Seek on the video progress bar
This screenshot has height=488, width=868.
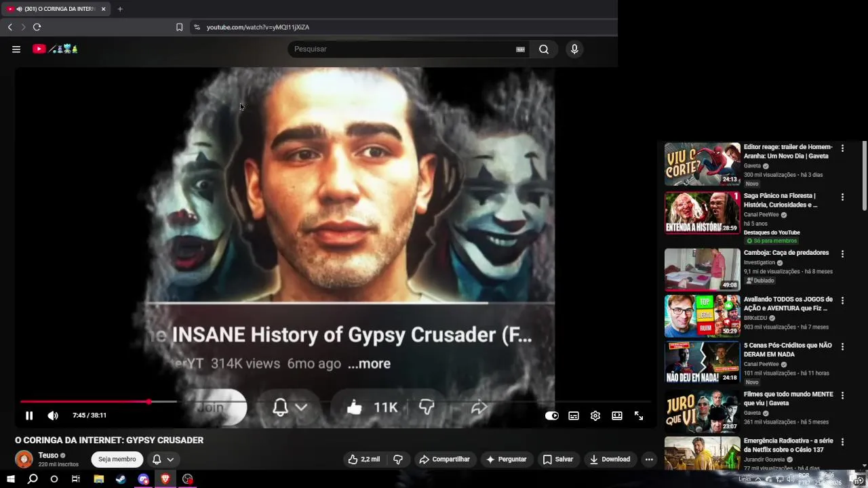(336, 402)
